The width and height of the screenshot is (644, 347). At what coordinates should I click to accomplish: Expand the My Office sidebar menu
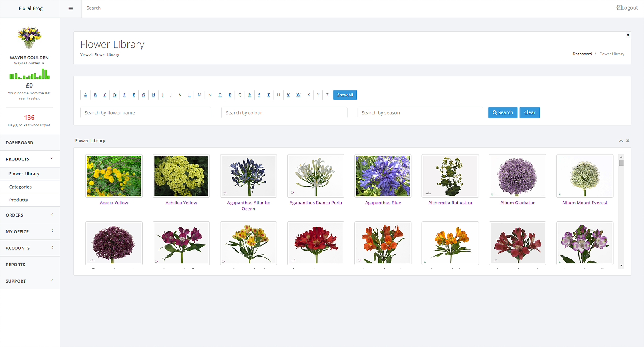pyautogui.click(x=30, y=231)
